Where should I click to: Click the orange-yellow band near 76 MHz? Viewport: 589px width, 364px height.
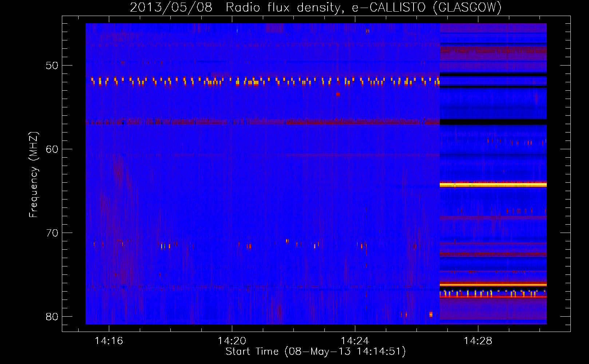coord(493,285)
